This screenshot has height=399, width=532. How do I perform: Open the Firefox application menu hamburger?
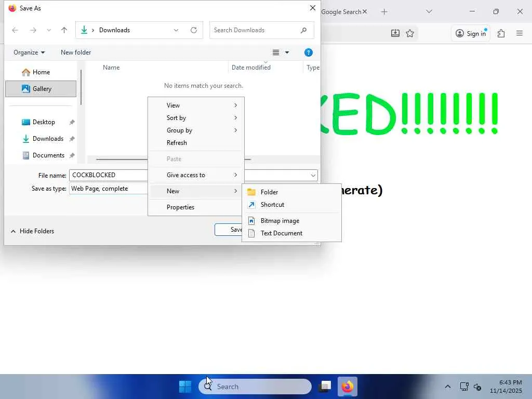(x=520, y=33)
